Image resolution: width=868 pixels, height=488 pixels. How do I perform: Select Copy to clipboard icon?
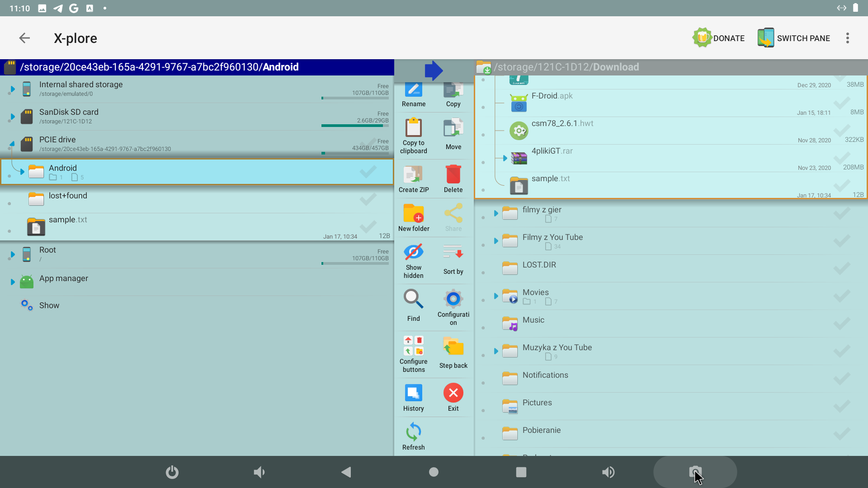(x=414, y=128)
